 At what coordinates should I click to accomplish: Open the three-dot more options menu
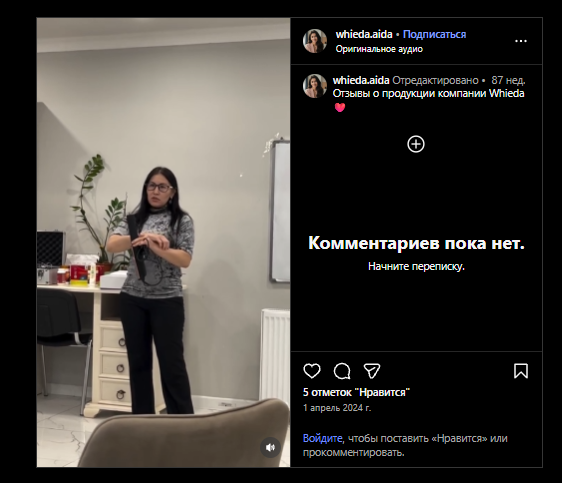(x=521, y=41)
